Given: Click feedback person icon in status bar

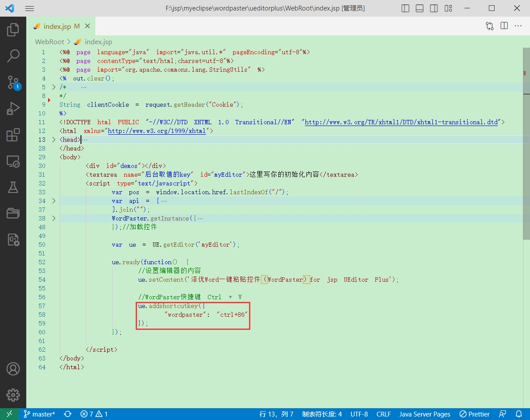Looking at the screenshot, I should 503,414.
